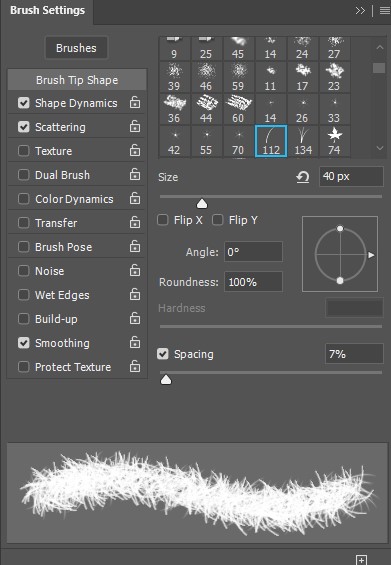Toggle lock icon for Transfer
Screen dimensions: 391x565
coord(135,222)
